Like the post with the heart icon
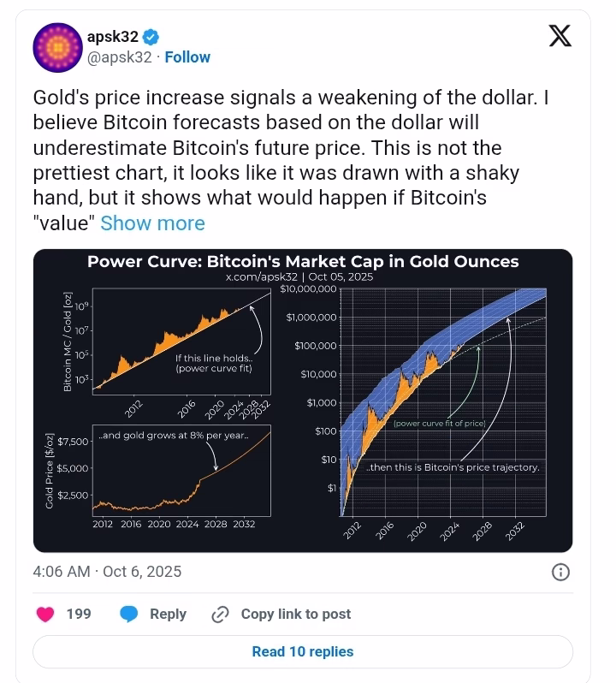 point(47,614)
